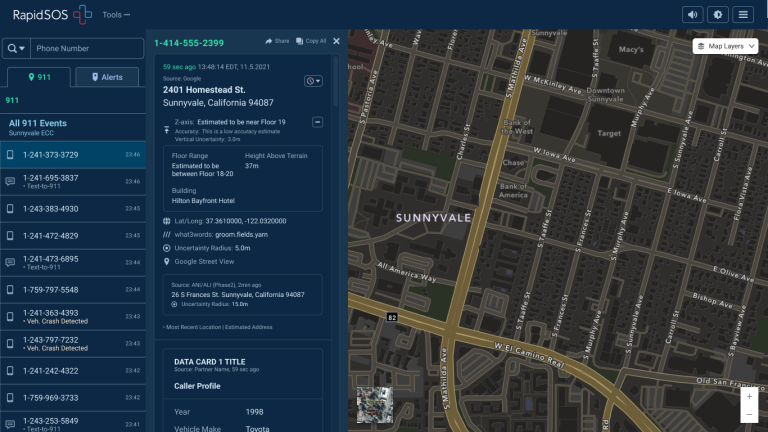Click the SUNNYVALE city label
The height and width of the screenshot is (432, 768).
pyautogui.click(x=433, y=218)
